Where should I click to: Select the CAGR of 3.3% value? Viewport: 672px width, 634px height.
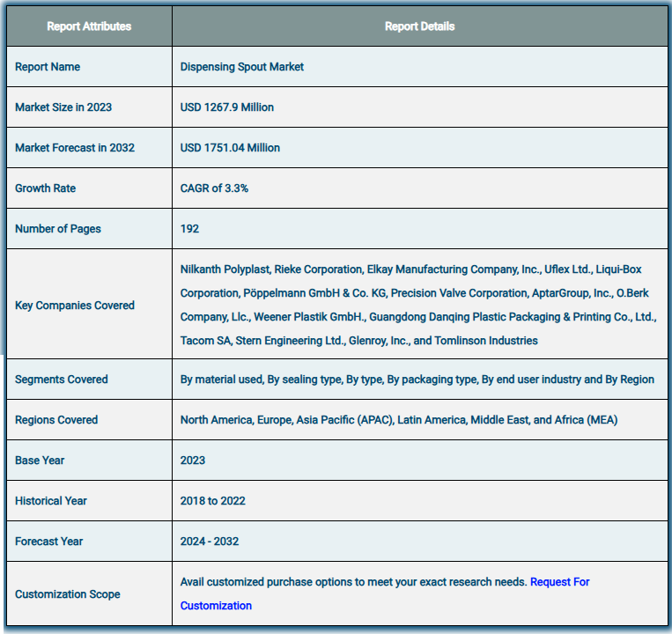(214, 188)
